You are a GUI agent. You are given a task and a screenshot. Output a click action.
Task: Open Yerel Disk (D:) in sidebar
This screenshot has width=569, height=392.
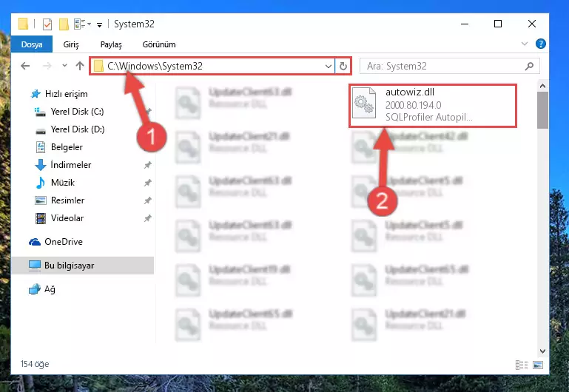70,129
